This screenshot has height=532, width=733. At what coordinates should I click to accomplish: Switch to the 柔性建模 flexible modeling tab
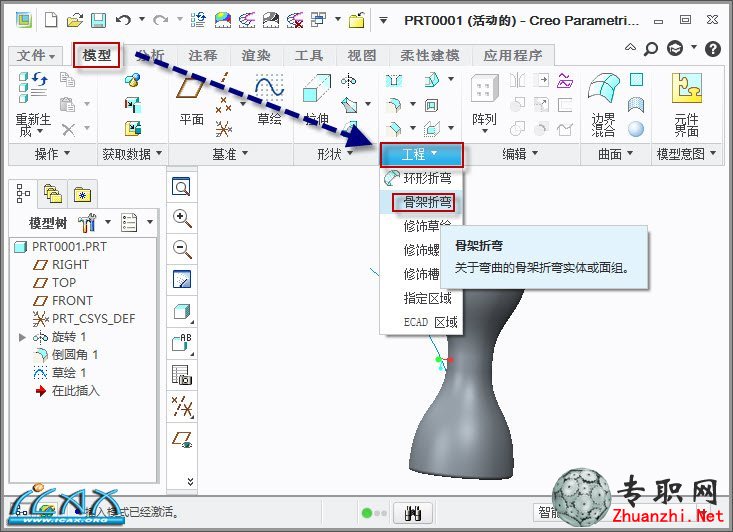click(430, 56)
